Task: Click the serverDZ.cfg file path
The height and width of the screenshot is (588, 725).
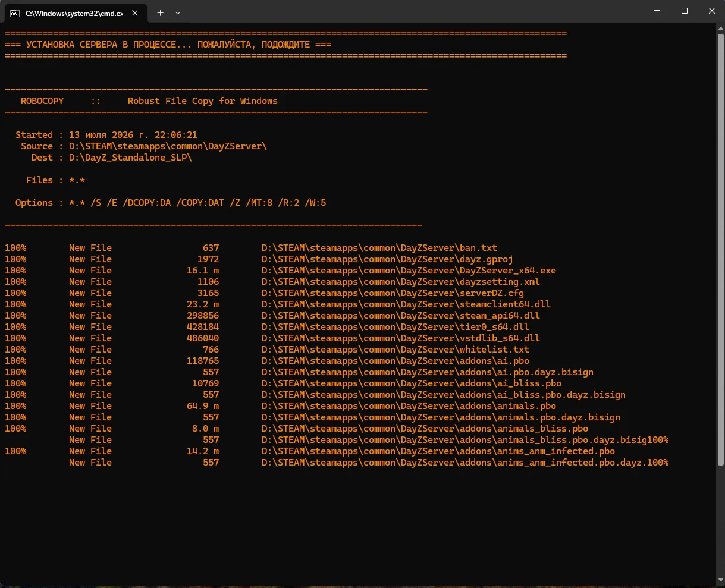Action: (x=393, y=293)
